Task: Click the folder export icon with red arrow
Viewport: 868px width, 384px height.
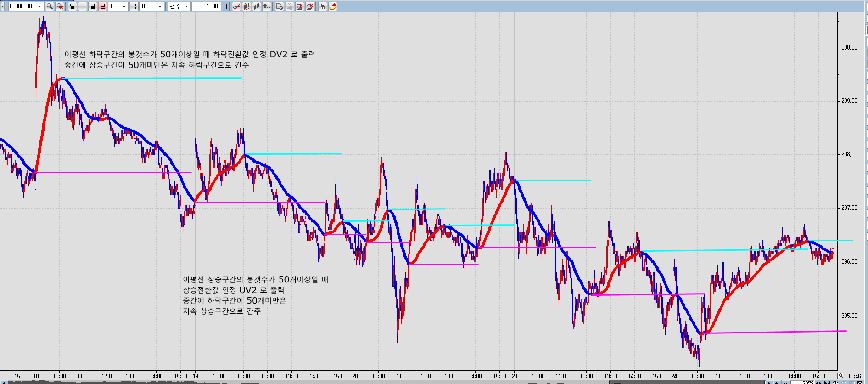Action: [x=333, y=6]
